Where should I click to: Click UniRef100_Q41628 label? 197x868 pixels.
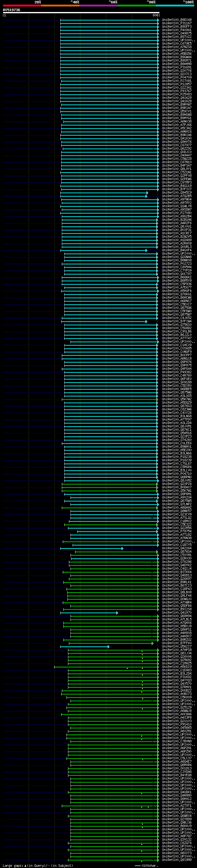177,101
